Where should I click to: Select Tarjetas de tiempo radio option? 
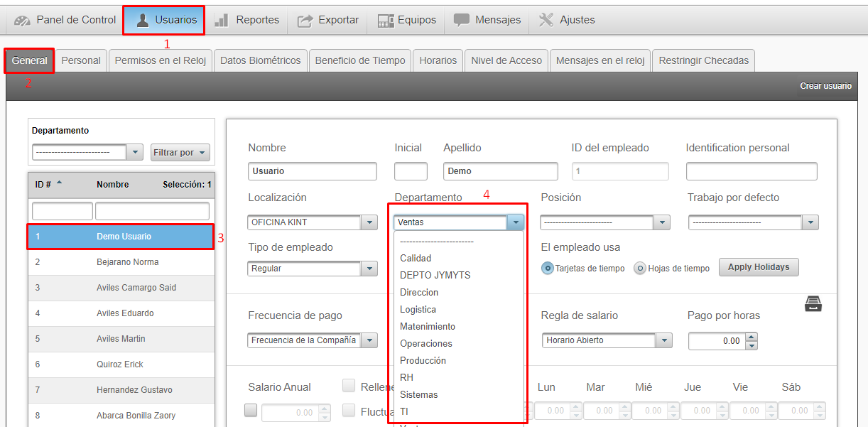[547, 269]
